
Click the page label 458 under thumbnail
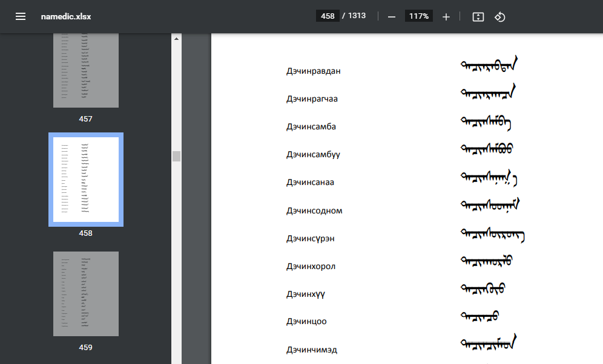pos(86,233)
